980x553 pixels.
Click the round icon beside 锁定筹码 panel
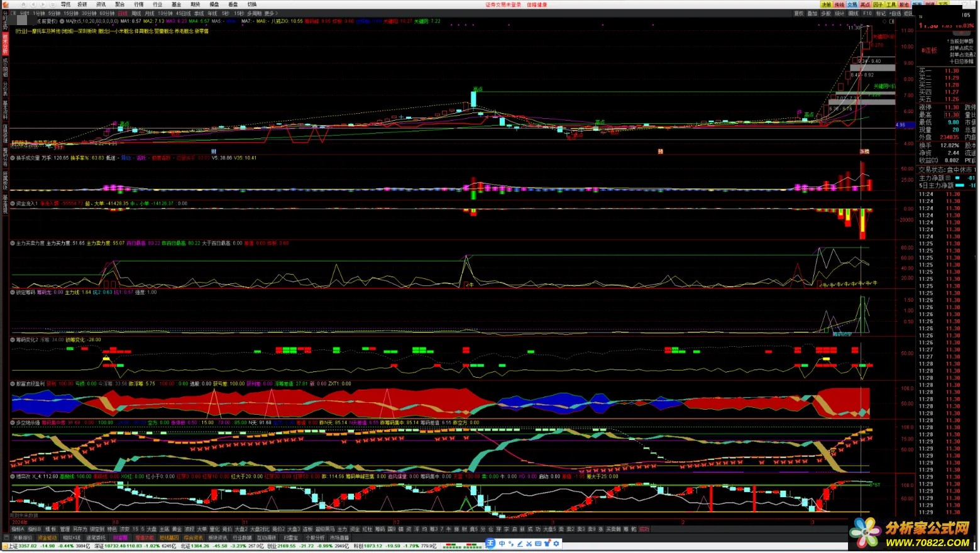(13, 292)
